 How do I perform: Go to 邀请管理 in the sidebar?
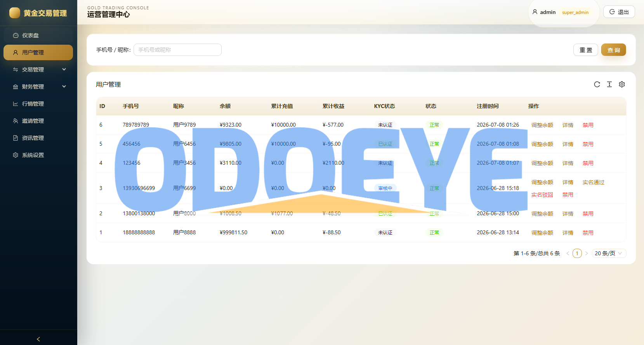point(38,121)
